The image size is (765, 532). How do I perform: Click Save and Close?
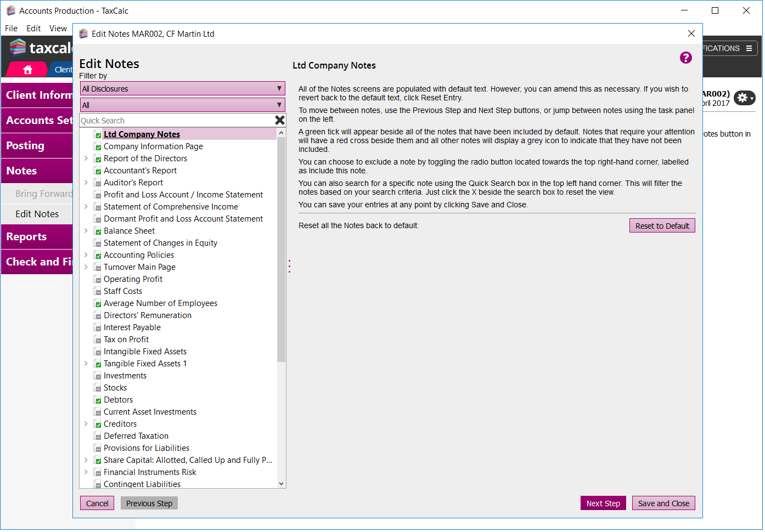[x=663, y=503]
